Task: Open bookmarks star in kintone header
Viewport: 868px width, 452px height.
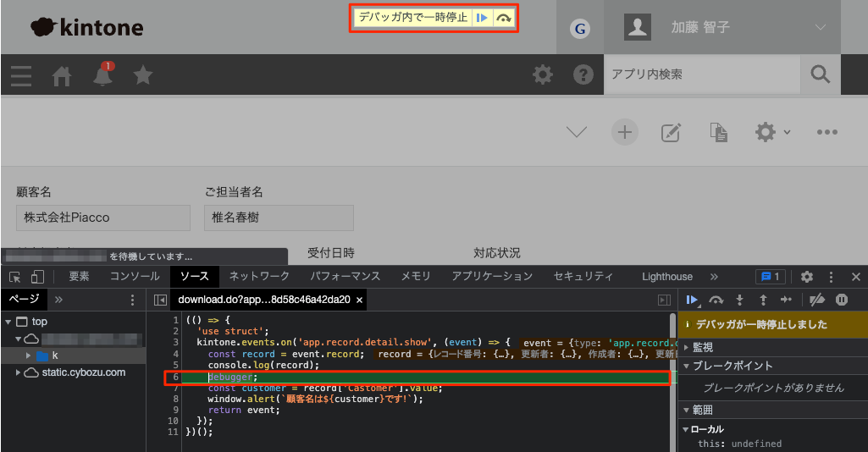Action: pyautogui.click(x=143, y=74)
